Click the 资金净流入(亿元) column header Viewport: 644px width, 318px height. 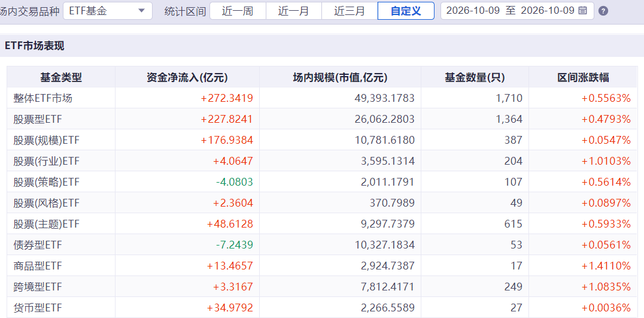187,77
